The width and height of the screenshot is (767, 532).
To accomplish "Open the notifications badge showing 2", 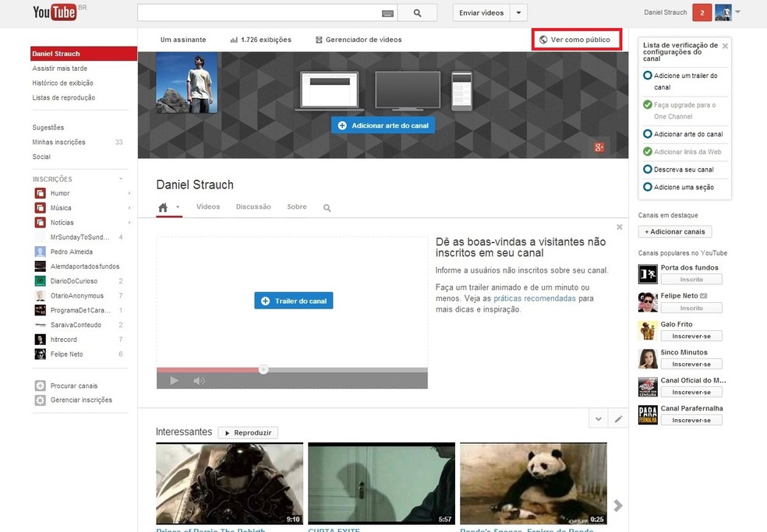I will [x=702, y=12].
